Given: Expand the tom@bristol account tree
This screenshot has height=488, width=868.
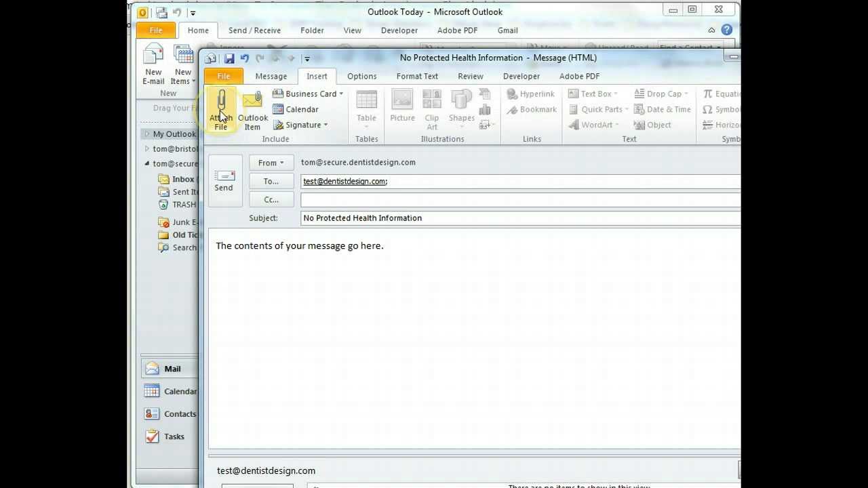Looking at the screenshot, I should 147,149.
